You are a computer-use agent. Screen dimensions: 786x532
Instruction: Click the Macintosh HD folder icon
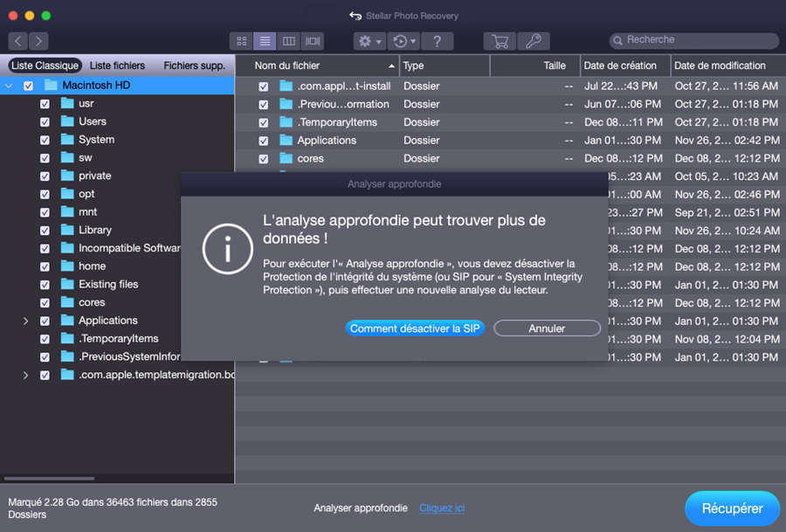(51, 86)
